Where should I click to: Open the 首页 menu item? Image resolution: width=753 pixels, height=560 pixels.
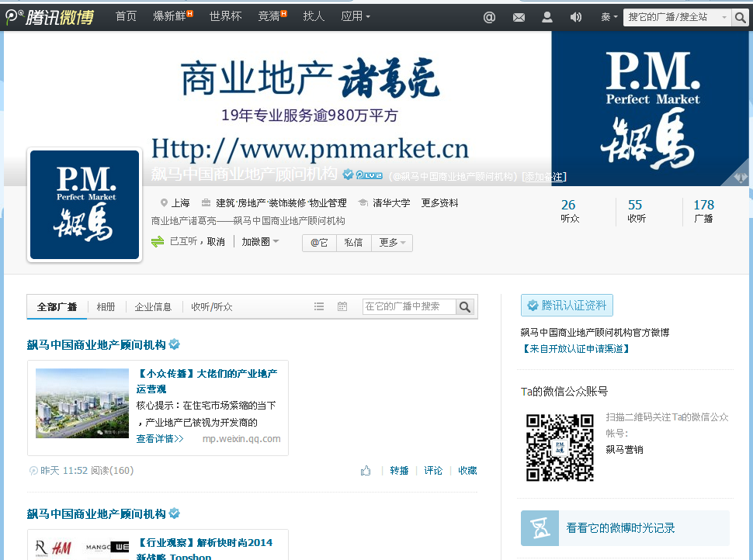pos(126,16)
